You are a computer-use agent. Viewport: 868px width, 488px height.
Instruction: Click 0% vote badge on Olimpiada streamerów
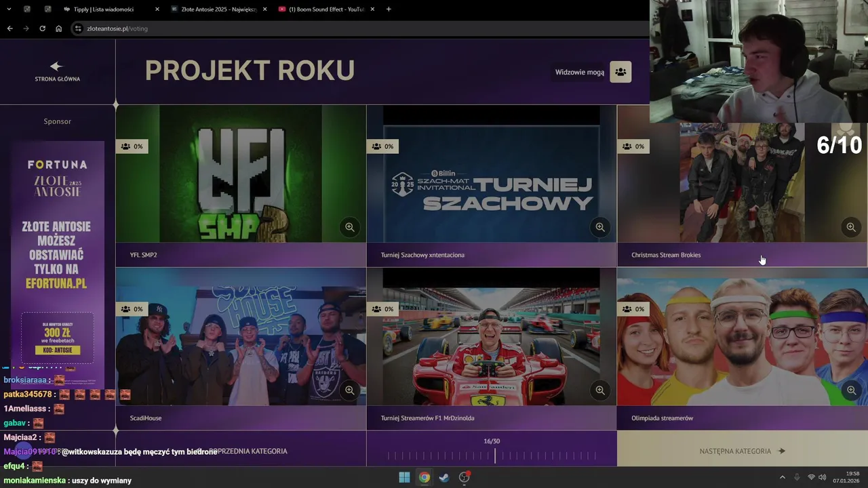634,309
